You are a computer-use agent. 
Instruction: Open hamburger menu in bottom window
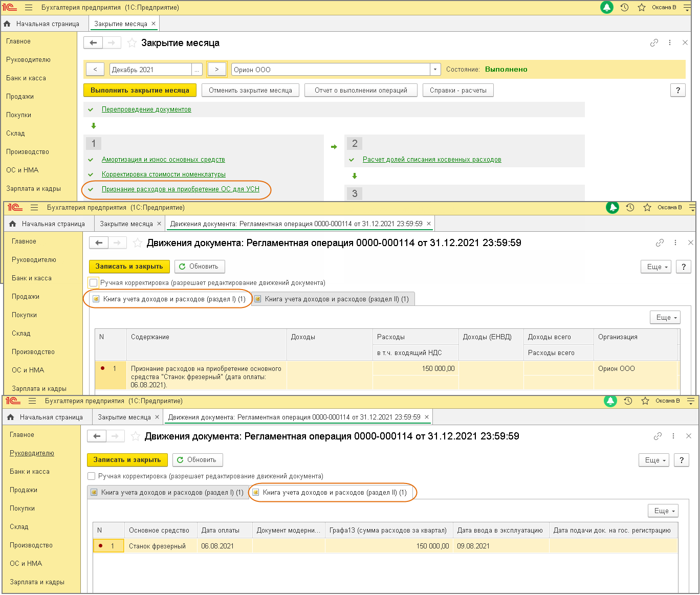32,401
